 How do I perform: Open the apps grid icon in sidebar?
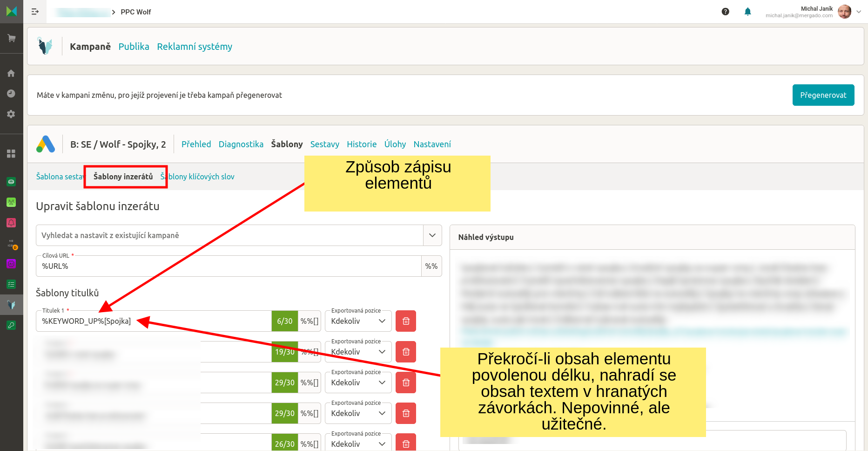pos(11,154)
